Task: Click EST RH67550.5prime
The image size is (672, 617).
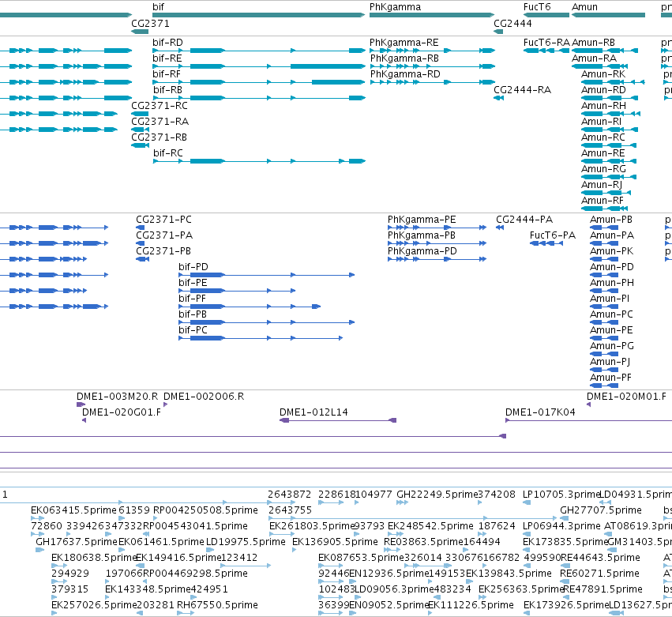Action: point(217,604)
